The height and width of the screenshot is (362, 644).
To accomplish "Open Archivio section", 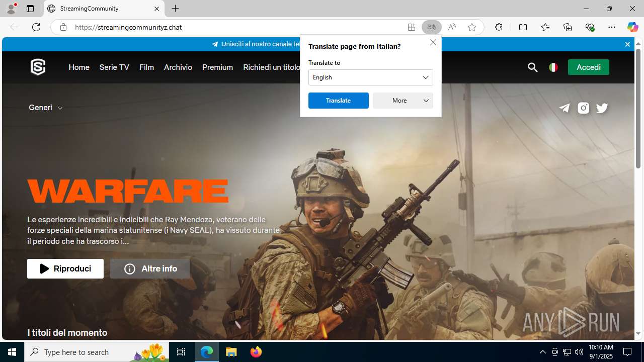I will click(178, 67).
